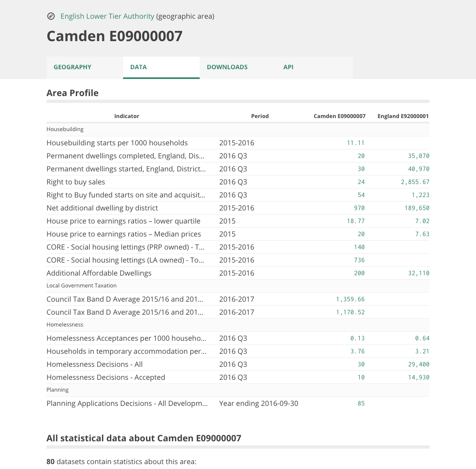This screenshot has height=469, width=476.
Task: Open the English Lower Tier Authority link
Action: [107, 16]
